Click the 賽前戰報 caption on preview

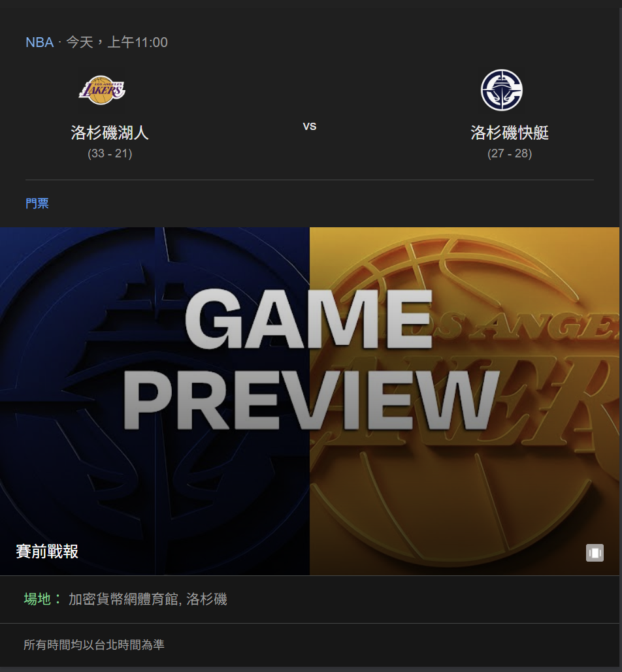[47, 552]
